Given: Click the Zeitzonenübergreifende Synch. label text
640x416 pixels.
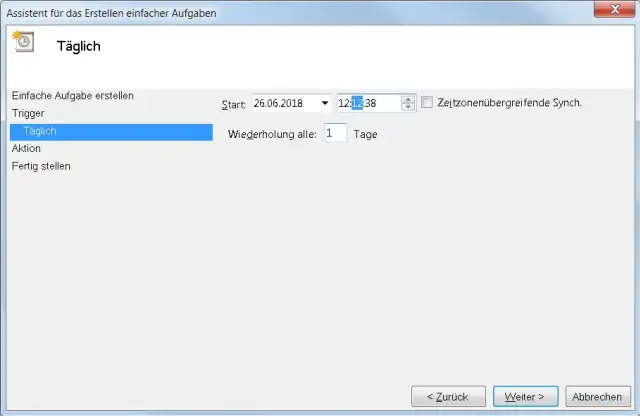Looking at the screenshot, I should click(509, 102).
